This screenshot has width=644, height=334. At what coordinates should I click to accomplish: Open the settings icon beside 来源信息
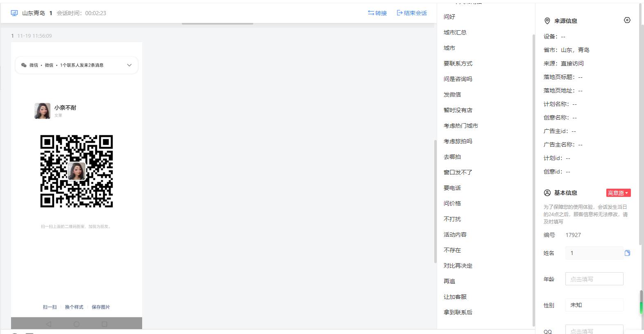627,20
